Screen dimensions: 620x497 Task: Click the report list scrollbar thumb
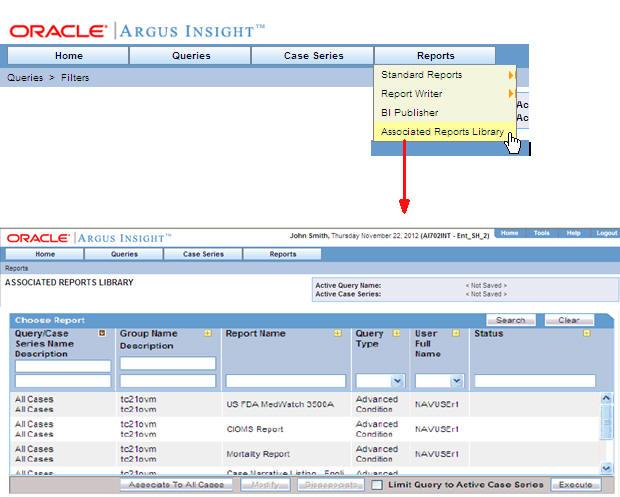click(x=606, y=421)
